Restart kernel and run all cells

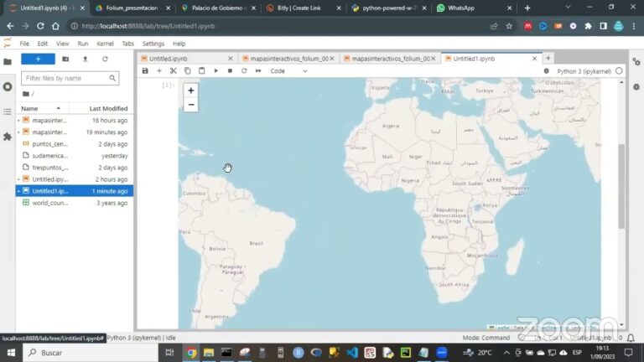pos(258,71)
